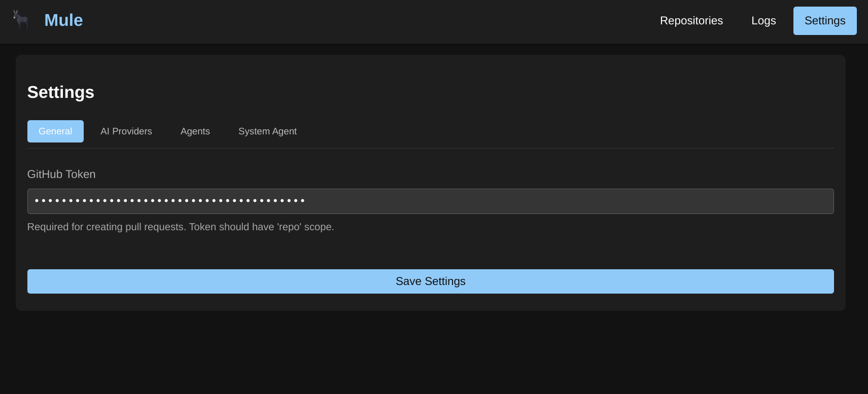Viewport: 868px width, 394px height.
Task: Click the GitHub Token label
Action: coord(61,174)
